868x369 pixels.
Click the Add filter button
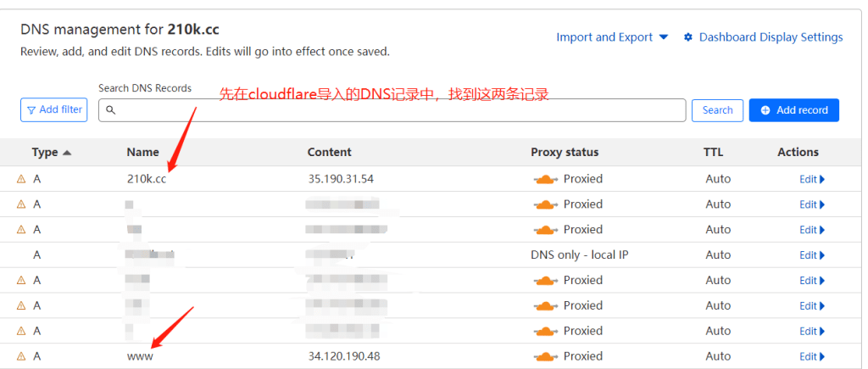coord(53,110)
